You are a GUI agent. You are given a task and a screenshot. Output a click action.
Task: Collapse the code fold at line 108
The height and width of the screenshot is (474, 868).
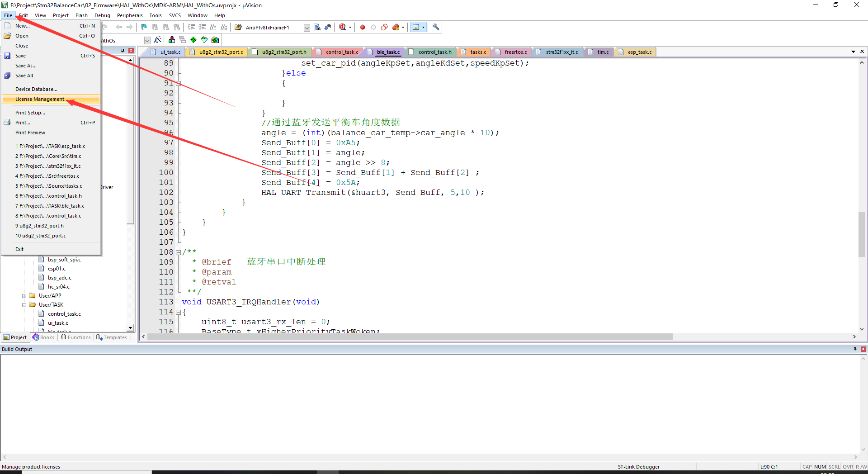coord(178,252)
